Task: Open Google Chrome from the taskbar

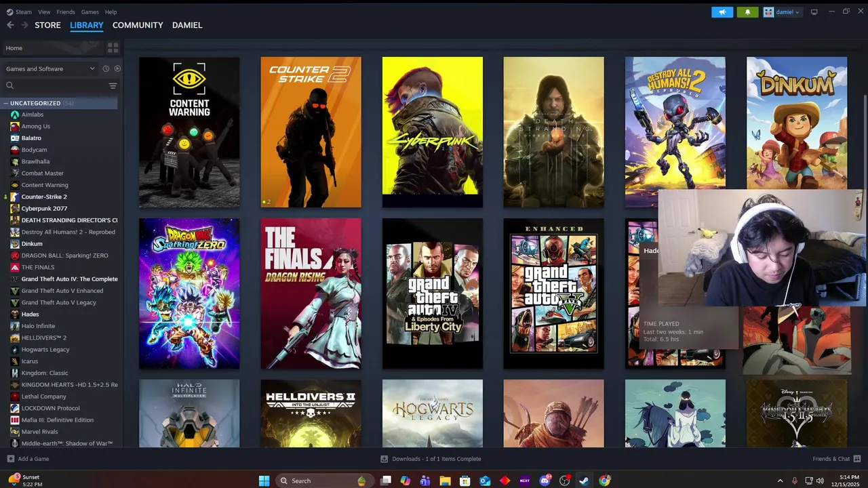Action: coord(604,481)
